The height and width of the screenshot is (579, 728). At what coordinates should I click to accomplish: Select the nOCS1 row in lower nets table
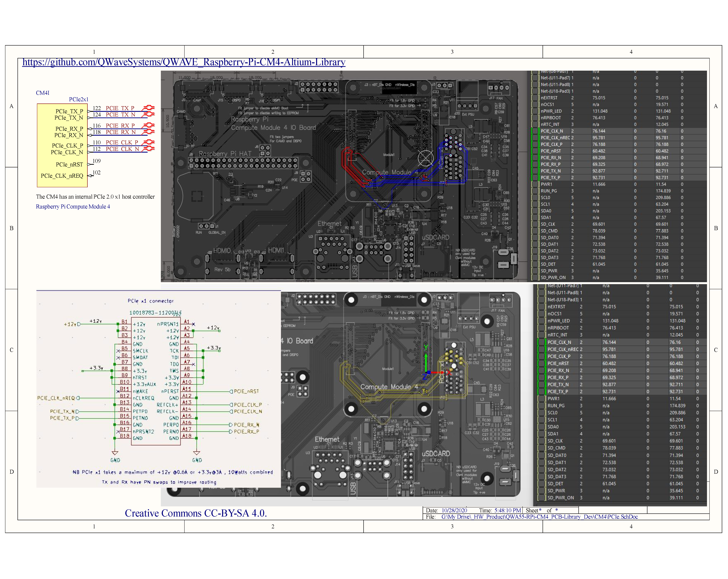(622, 314)
